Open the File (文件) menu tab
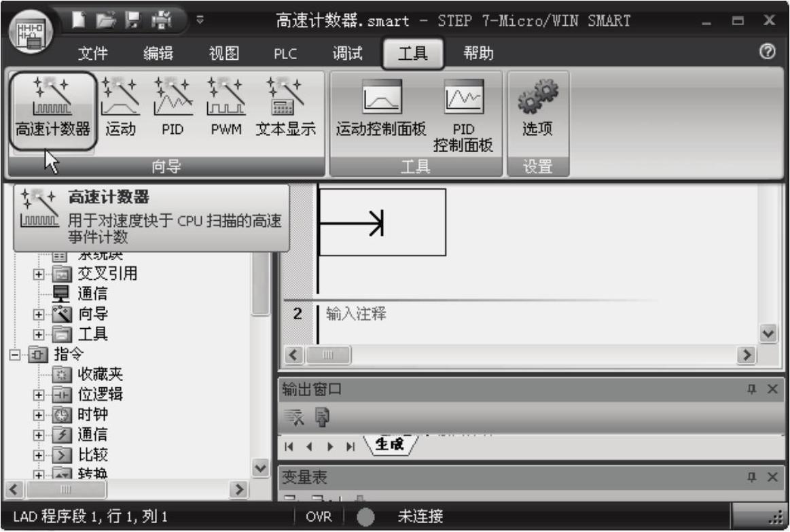Viewport: 790px width, 532px height. point(92,53)
